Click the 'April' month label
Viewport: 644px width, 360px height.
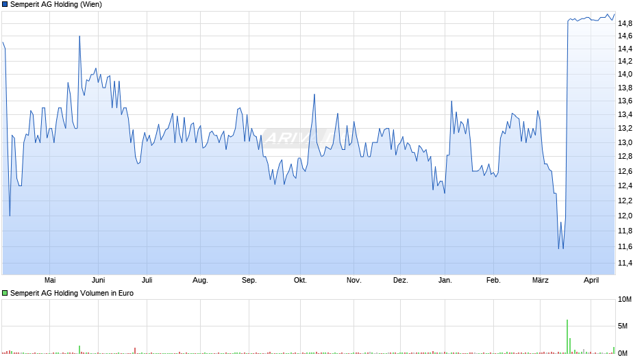591,281
